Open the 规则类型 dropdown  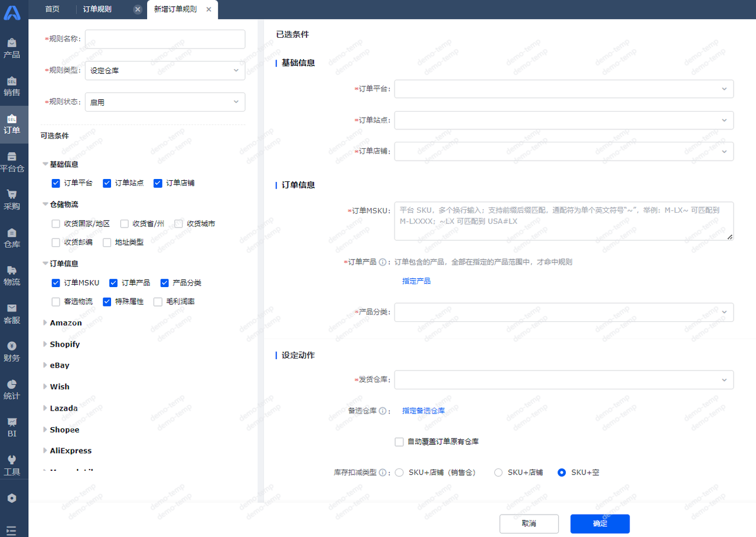[165, 70]
